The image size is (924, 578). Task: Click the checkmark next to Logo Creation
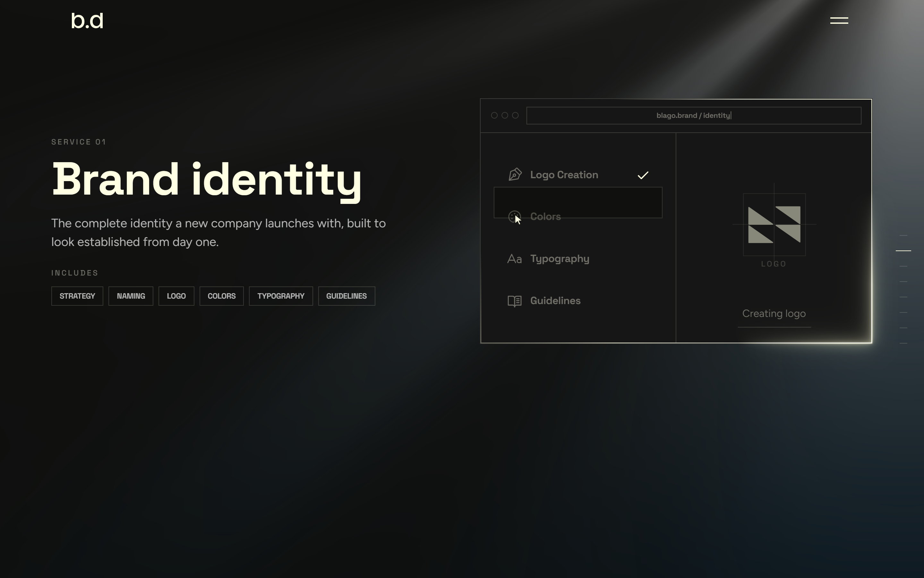point(643,175)
